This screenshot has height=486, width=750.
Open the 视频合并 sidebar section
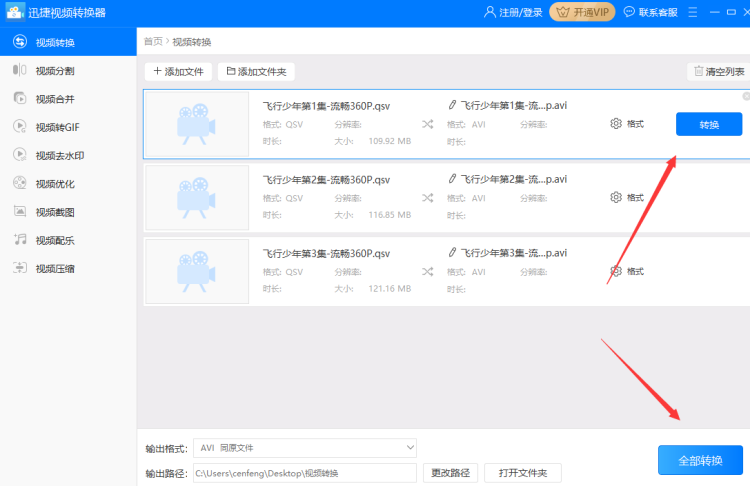68,99
